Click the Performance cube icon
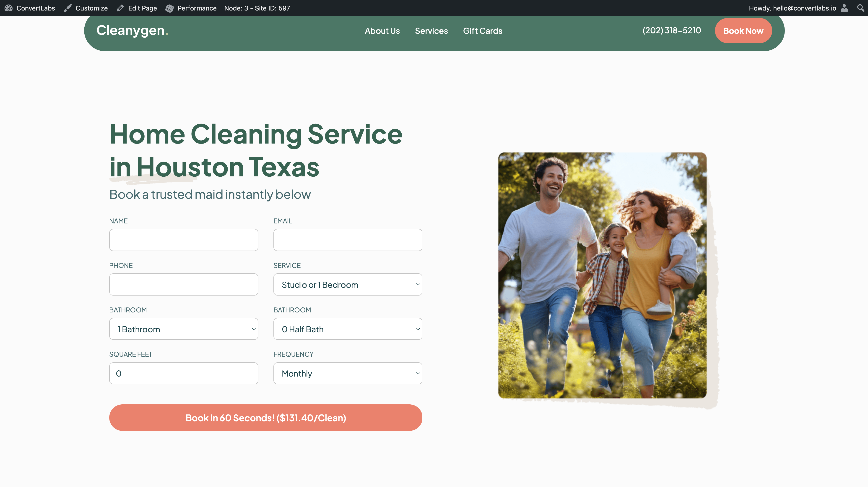 pyautogui.click(x=169, y=8)
